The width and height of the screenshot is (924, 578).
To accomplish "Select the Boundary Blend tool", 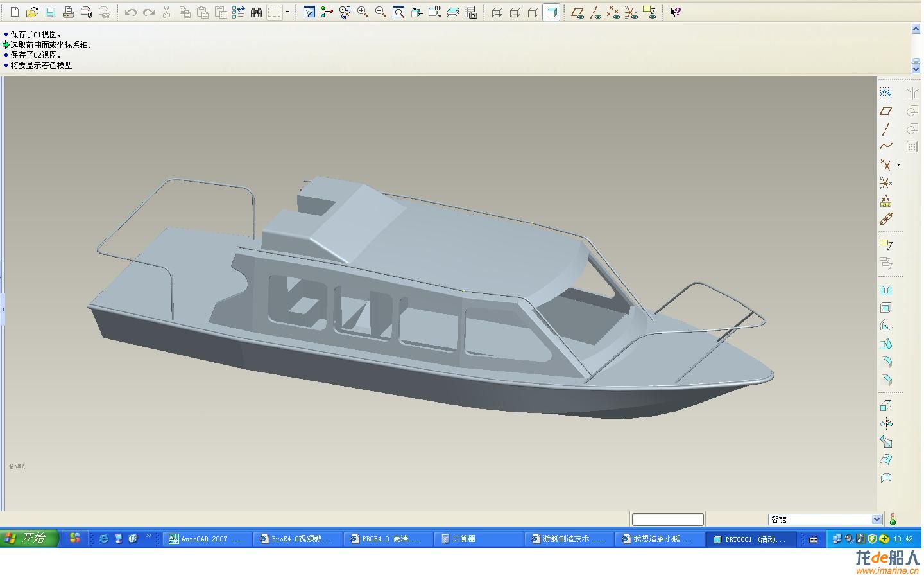I will [x=886, y=459].
